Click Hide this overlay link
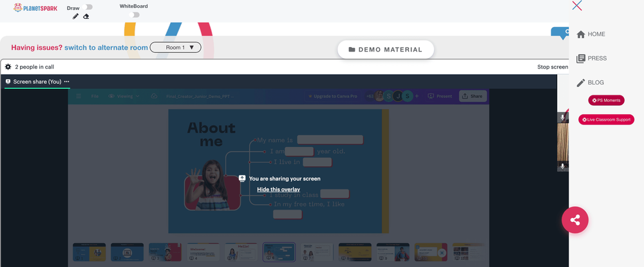 tap(278, 189)
